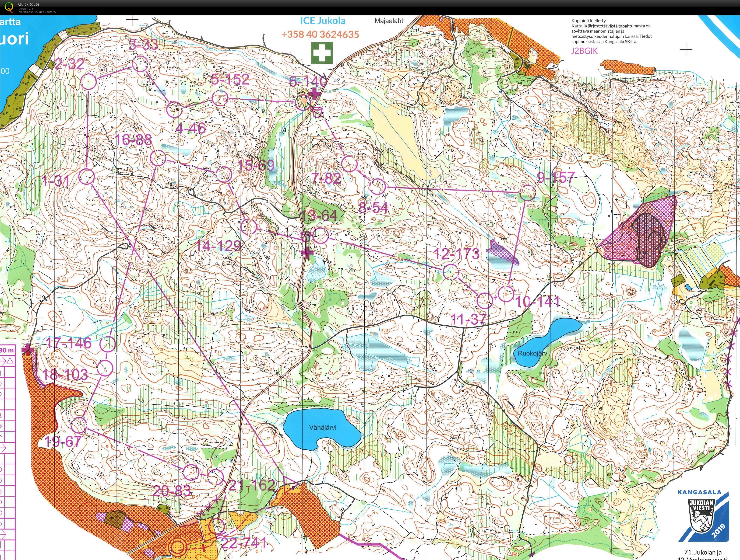Viewport: 740px width, 560px height.
Task: Click control label 20-83
Action: (x=172, y=491)
